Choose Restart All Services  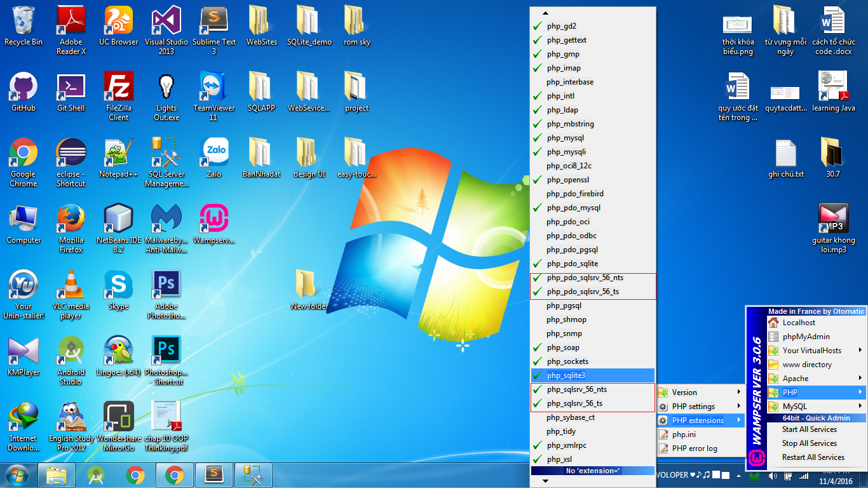pos(816,457)
